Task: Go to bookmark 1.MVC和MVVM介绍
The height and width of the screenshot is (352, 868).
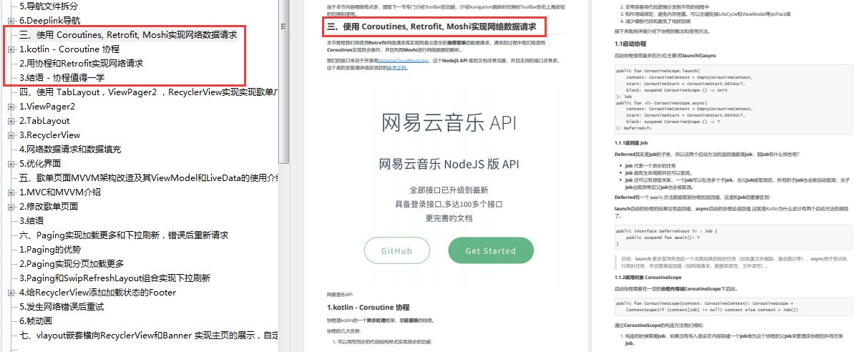Action: point(59,192)
